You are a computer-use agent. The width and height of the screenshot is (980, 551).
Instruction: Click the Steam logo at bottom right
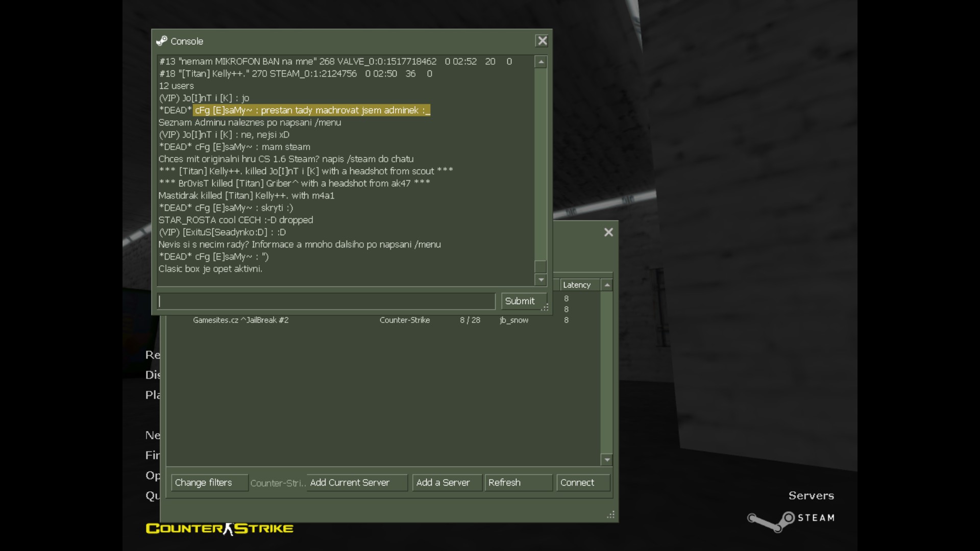(x=791, y=519)
